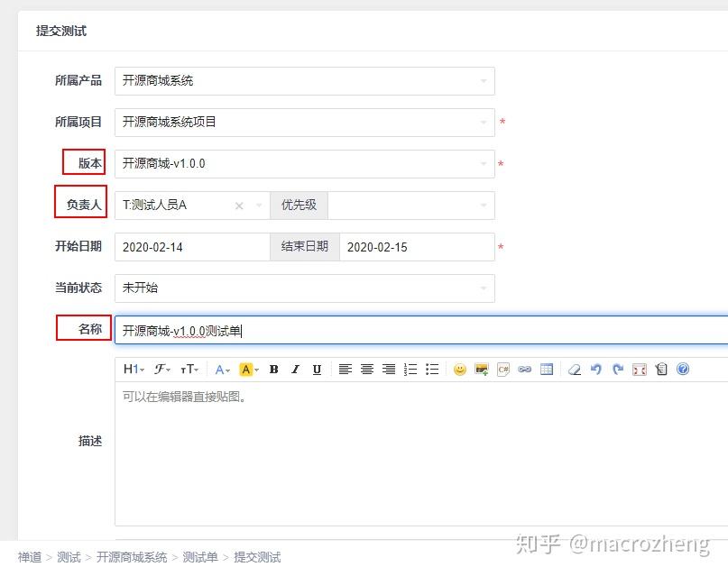Open the text highlight color picker
This screenshot has height=576, width=728.
click(x=249, y=370)
